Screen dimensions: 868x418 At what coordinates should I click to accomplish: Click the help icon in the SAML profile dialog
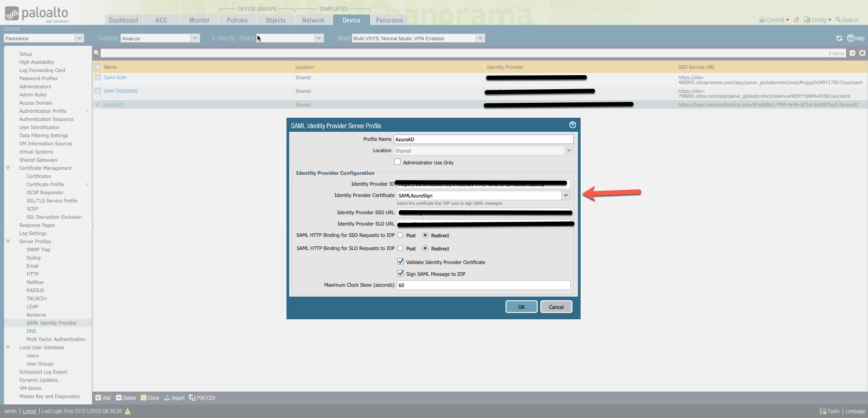point(572,125)
